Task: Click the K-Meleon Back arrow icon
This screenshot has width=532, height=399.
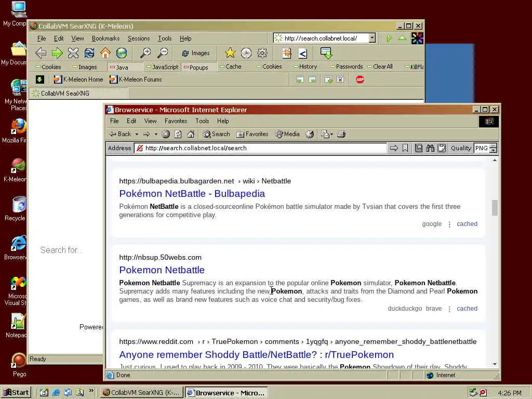Action: click(x=41, y=53)
